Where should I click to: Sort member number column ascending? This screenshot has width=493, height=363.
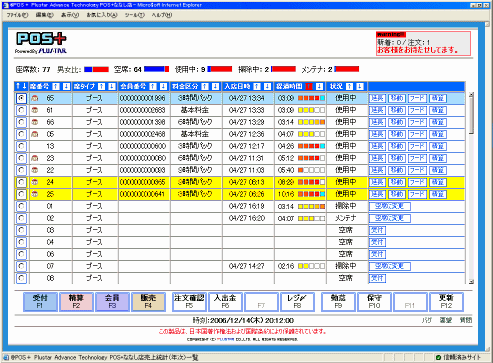[153, 87]
